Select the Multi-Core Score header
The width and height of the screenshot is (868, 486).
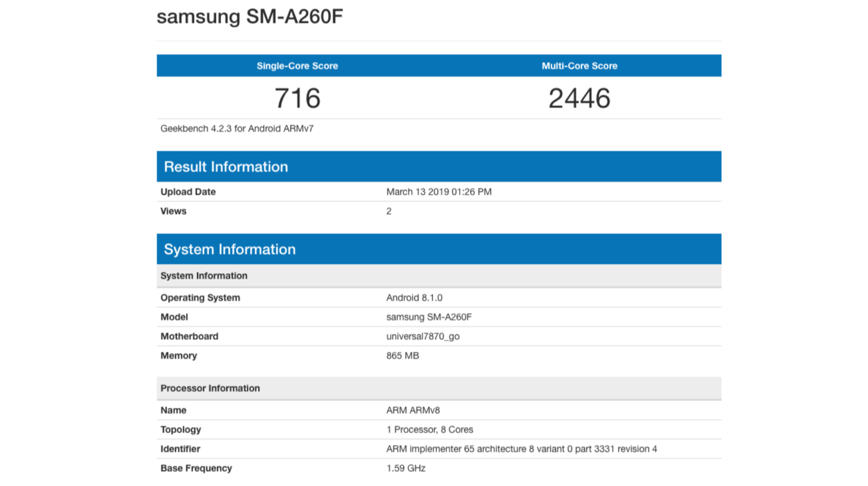(x=579, y=66)
